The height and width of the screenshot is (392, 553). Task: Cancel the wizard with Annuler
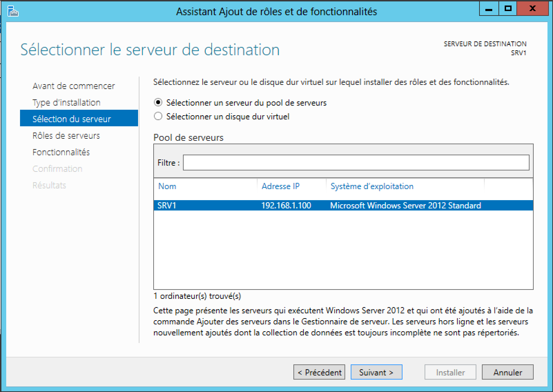(x=507, y=372)
